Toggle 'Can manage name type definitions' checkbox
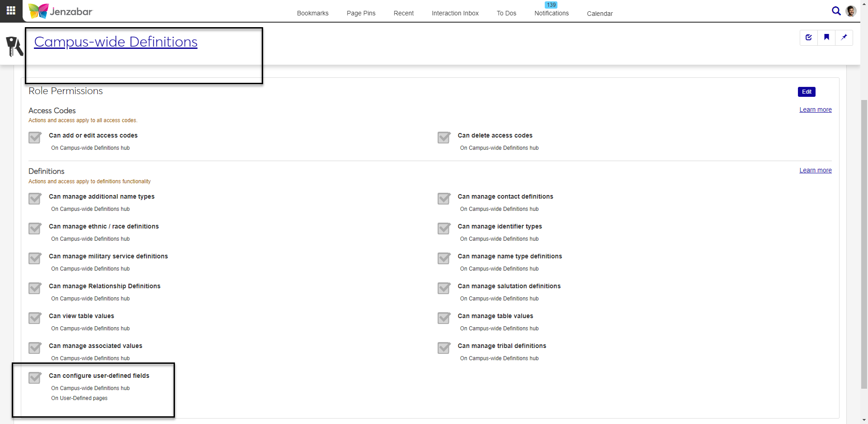868x424 pixels. tap(444, 258)
